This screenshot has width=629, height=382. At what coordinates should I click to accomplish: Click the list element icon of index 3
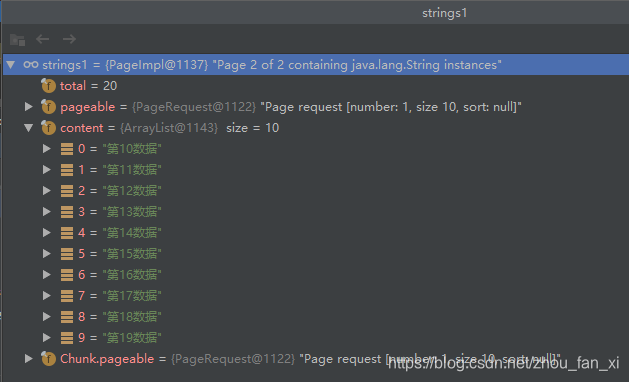(67, 211)
